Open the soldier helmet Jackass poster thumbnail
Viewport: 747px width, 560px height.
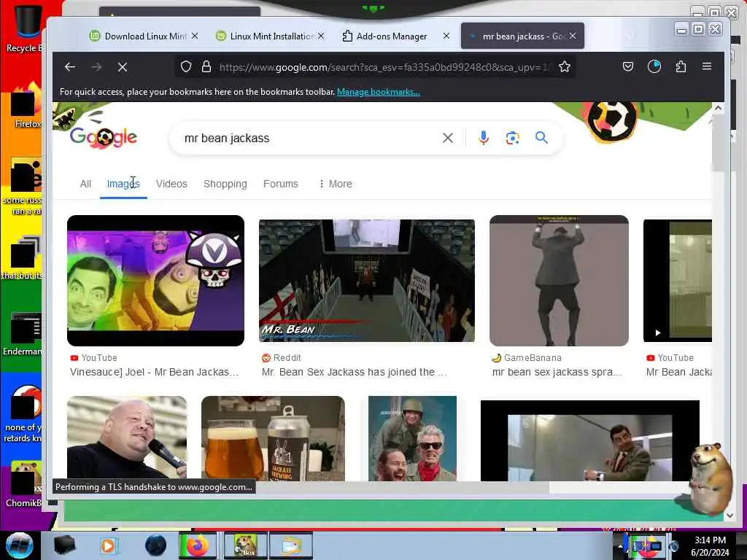click(413, 438)
